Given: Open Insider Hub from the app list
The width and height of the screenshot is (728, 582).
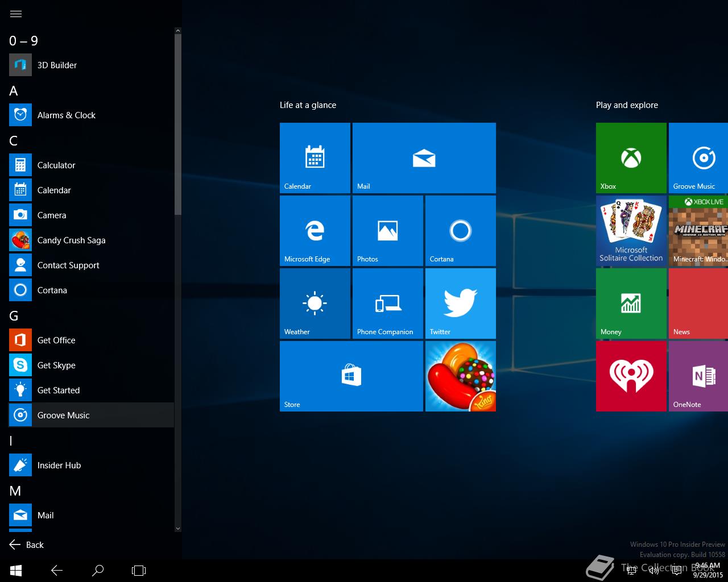Looking at the screenshot, I should click(59, 465).
